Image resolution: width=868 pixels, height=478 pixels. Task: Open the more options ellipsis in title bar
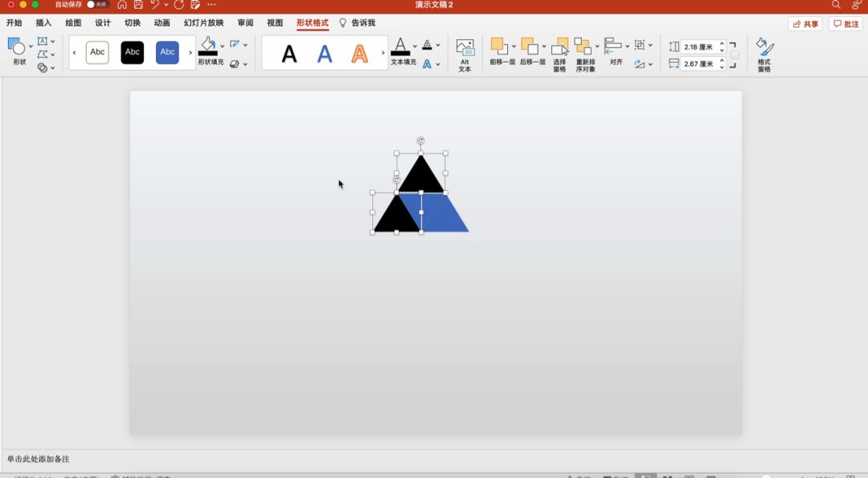click(211, 5)
